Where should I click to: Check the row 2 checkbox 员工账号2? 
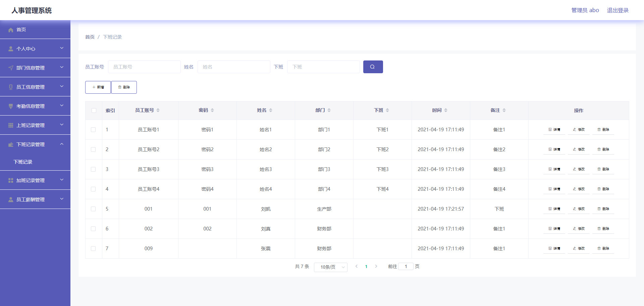(x=93, y=149)
